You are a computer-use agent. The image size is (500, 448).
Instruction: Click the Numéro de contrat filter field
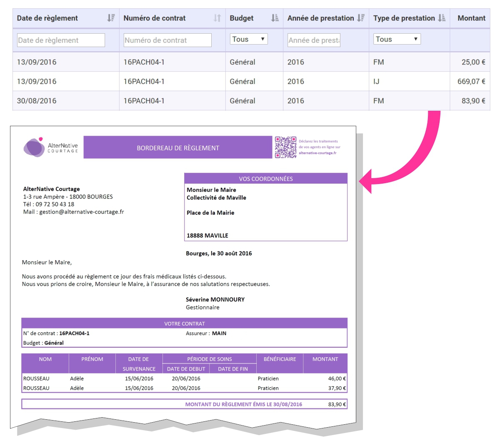click(x=167, y=40)
